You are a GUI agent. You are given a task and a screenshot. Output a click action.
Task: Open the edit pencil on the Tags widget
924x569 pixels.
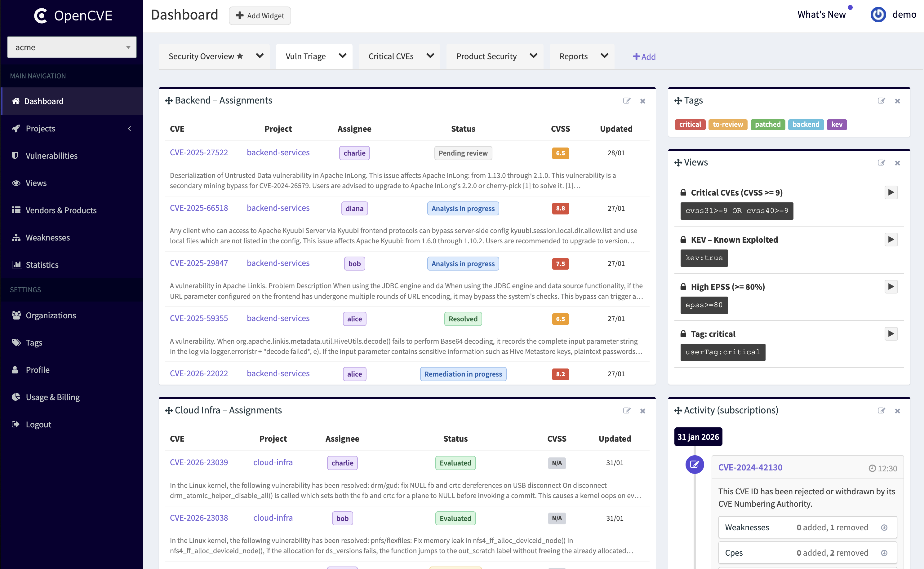tap(881, 101)
